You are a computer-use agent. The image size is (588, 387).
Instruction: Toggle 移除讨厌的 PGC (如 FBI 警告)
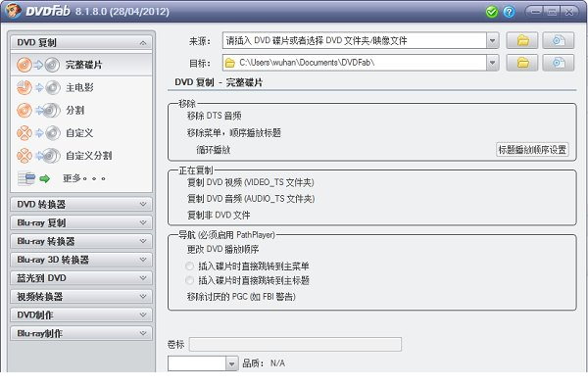pos(241,297)
